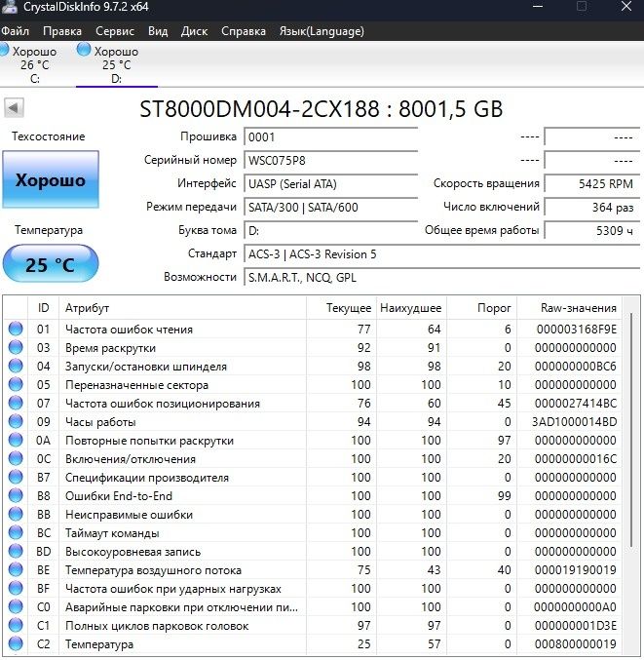The width and height of the screenshot is (644, 660).
Task: Click the blue Хорошо health status button
Action: coord(51,179)
